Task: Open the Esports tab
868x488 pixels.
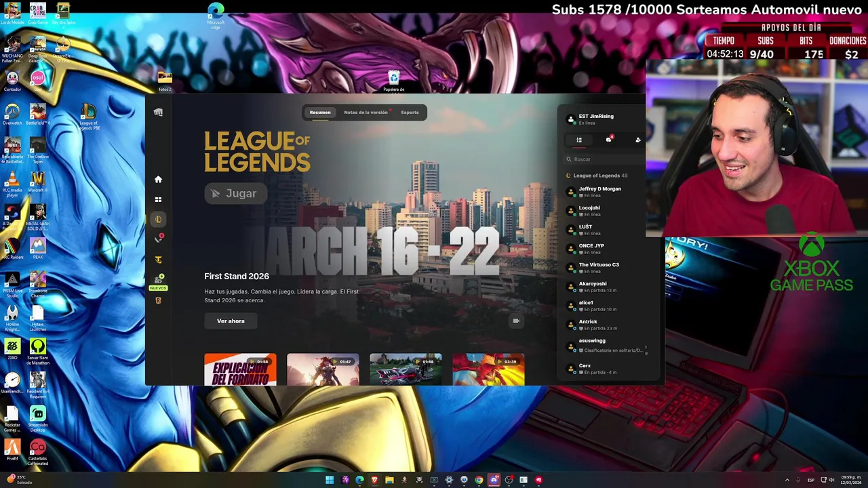Action: [x=410, y=113]
